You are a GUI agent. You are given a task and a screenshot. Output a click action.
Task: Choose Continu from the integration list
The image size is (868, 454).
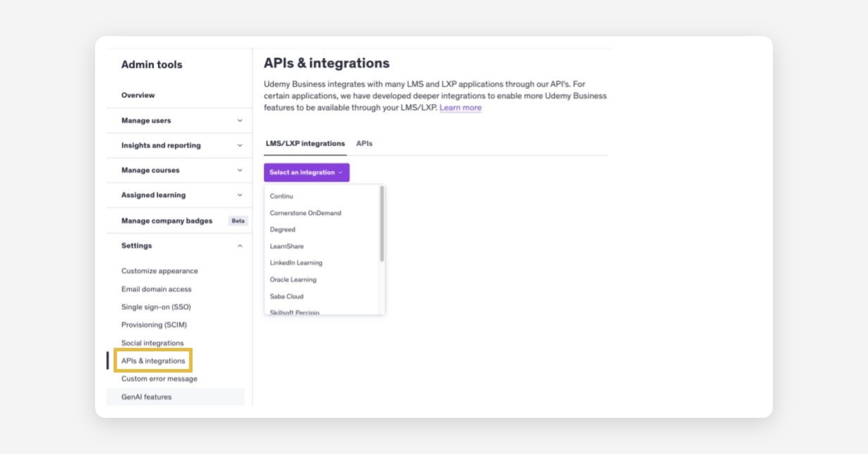tap(281, 196)
